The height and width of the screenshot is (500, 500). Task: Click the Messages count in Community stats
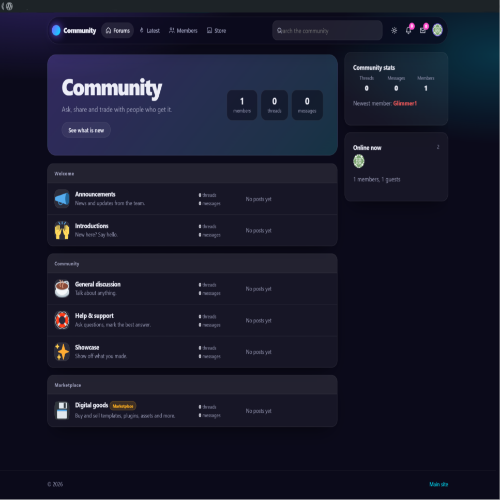tap(396, 88)
